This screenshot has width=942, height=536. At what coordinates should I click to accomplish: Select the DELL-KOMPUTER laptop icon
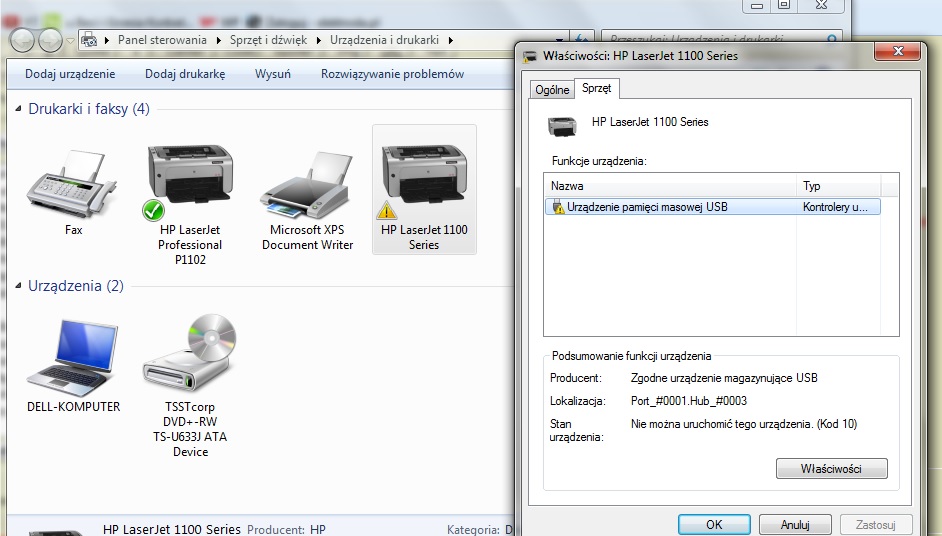pos(73,358)
